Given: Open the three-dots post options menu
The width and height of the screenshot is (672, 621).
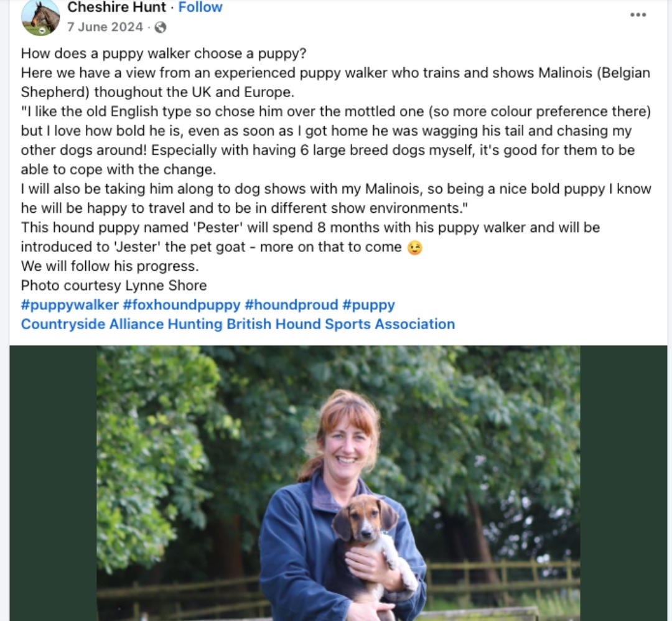Looking at the screenshot, I should pos(638,14).
